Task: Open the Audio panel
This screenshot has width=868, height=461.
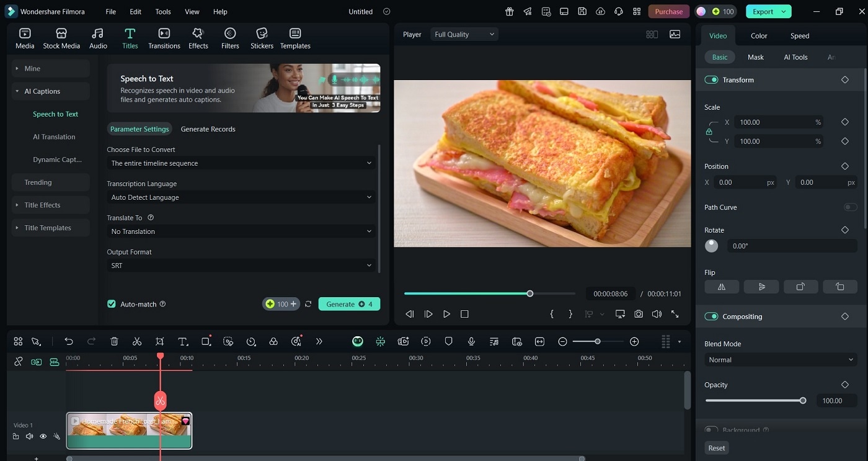Action: (x=98, y=38)
